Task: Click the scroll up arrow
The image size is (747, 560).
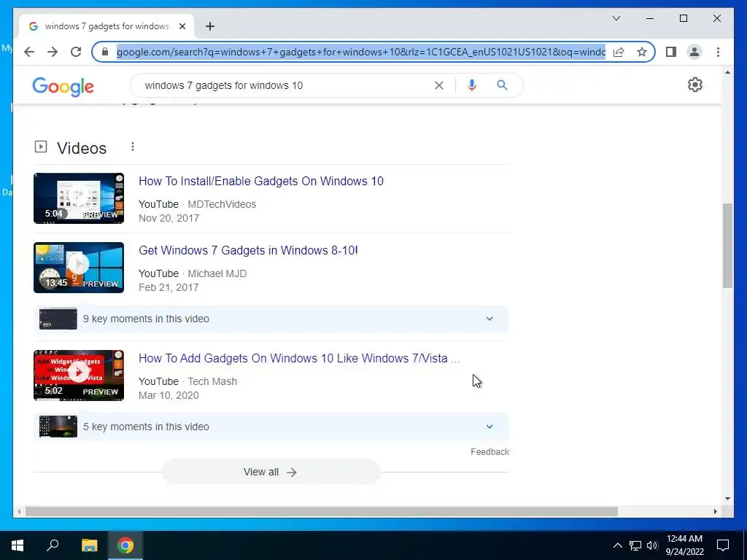Action: pyautogui.click(x=727, y=72)
